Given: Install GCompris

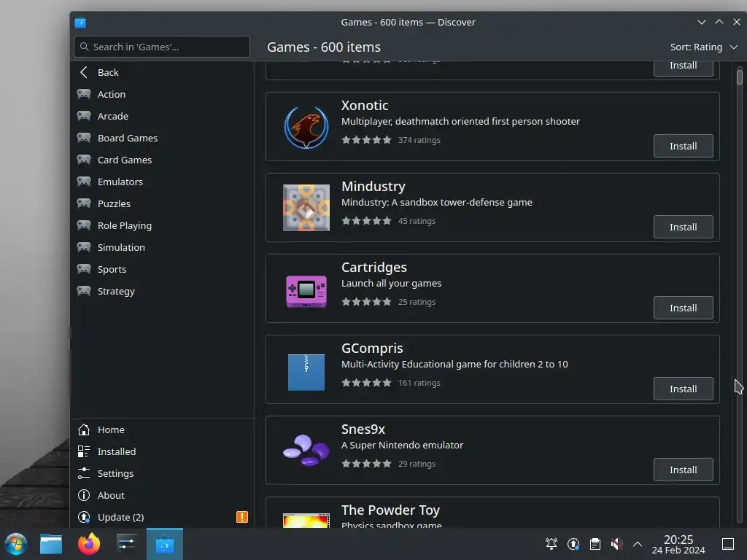Looking at the screenshot, I should coord(683,389).
